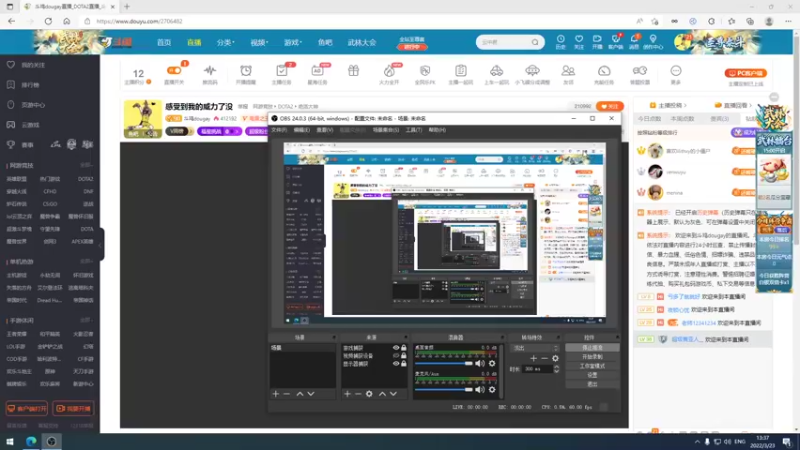The height and width of the screenshot is (450, 800).
Task: Open OBS 编辑(E) menu
Action: (301, 130)
